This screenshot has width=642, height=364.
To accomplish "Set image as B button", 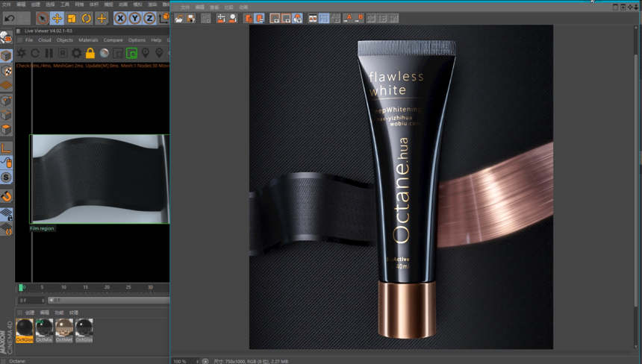I will click(x=359, y=19).
